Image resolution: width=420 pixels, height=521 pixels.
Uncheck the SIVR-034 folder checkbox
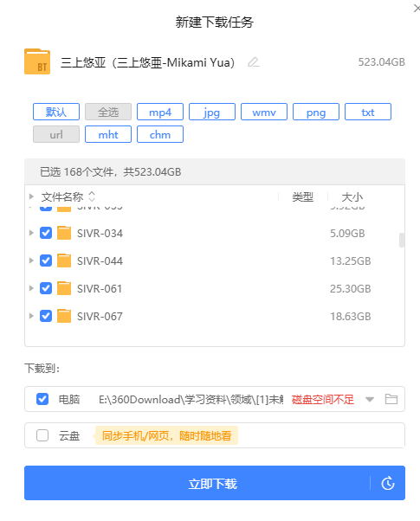46,233
